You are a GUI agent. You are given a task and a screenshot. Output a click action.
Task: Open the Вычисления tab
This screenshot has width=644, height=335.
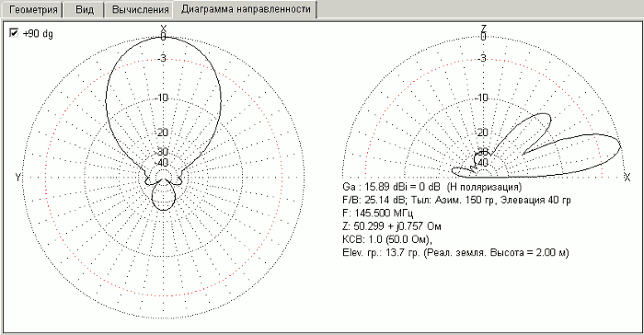click(140, 9)
